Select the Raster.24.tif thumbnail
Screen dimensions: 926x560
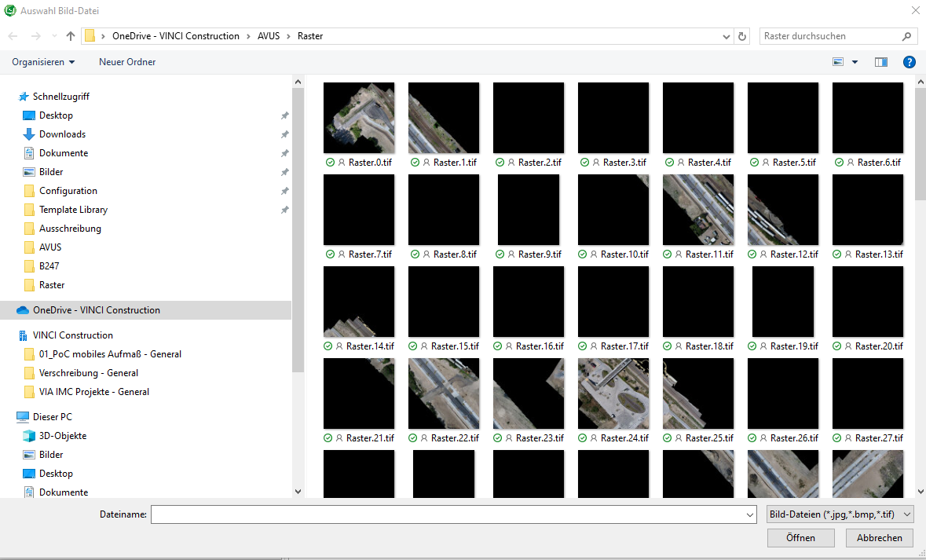pyautogui.click(x=613, y=393)
